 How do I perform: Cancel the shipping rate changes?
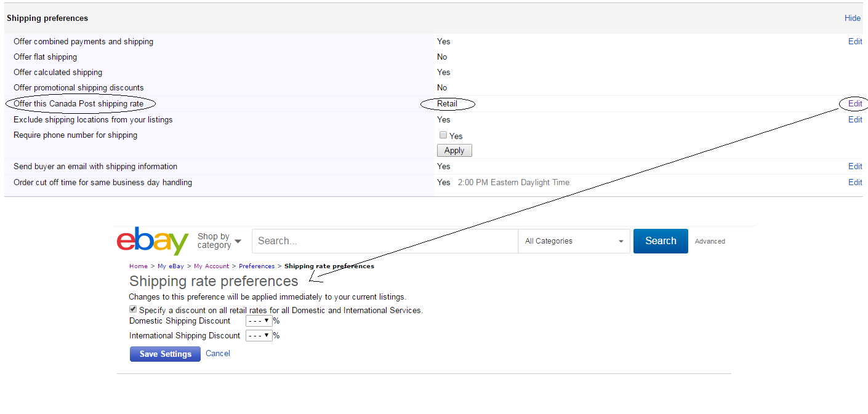(x=218, y=354)
